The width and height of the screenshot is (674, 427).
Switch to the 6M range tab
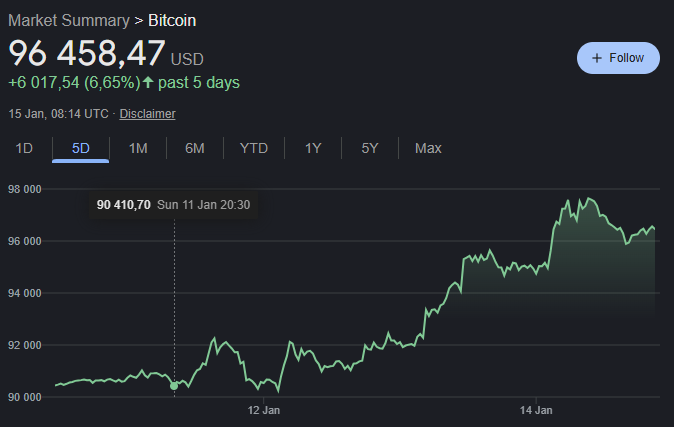pos(195,148)
